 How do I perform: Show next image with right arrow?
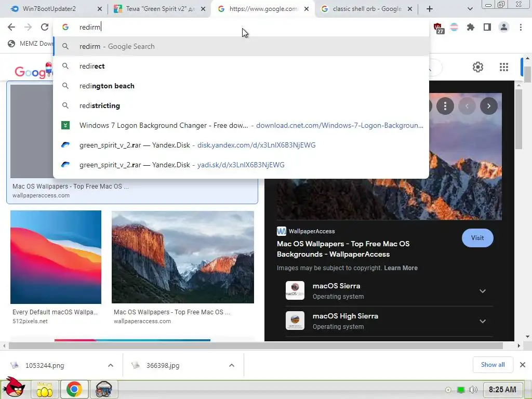(488, 106)
